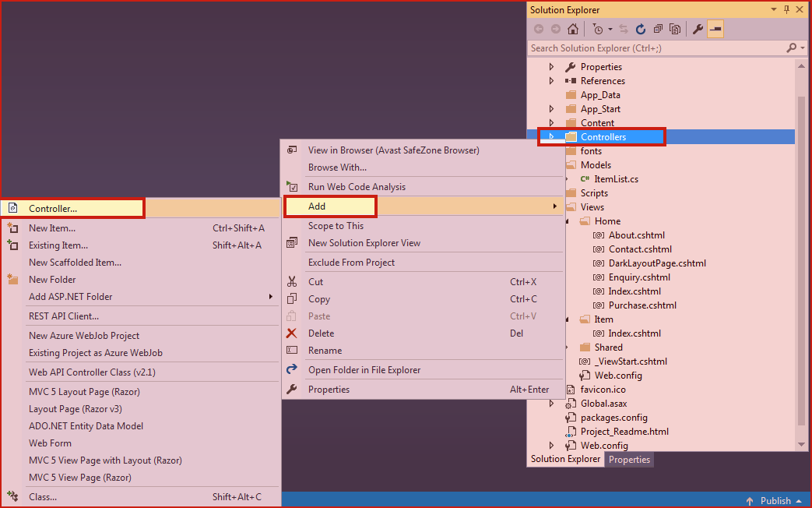
Task: Click the Back arrow in Solution Explorer toolbar
Action: [539, 29]
